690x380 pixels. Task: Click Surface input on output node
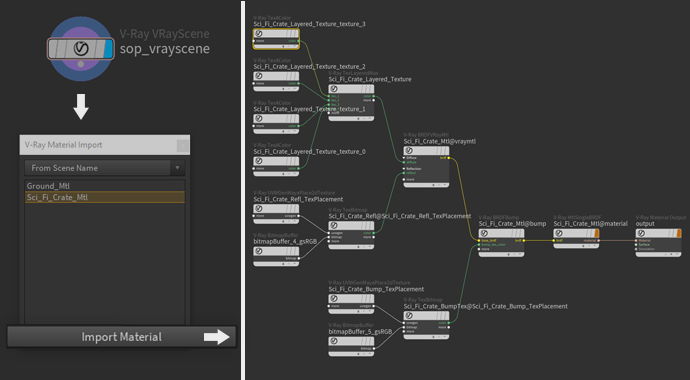(637, 245)
